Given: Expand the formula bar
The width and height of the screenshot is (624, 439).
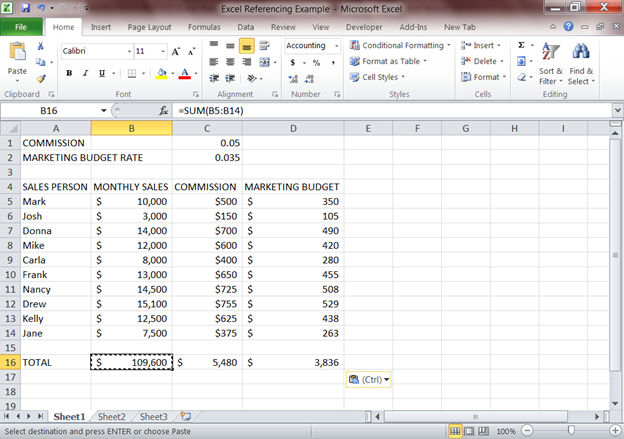Looking at the screenshot, I should (617, 110).
